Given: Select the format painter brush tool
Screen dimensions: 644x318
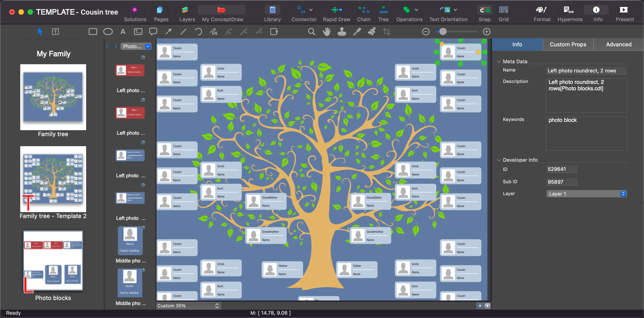Looking at the screenshot, I should 372,32.
